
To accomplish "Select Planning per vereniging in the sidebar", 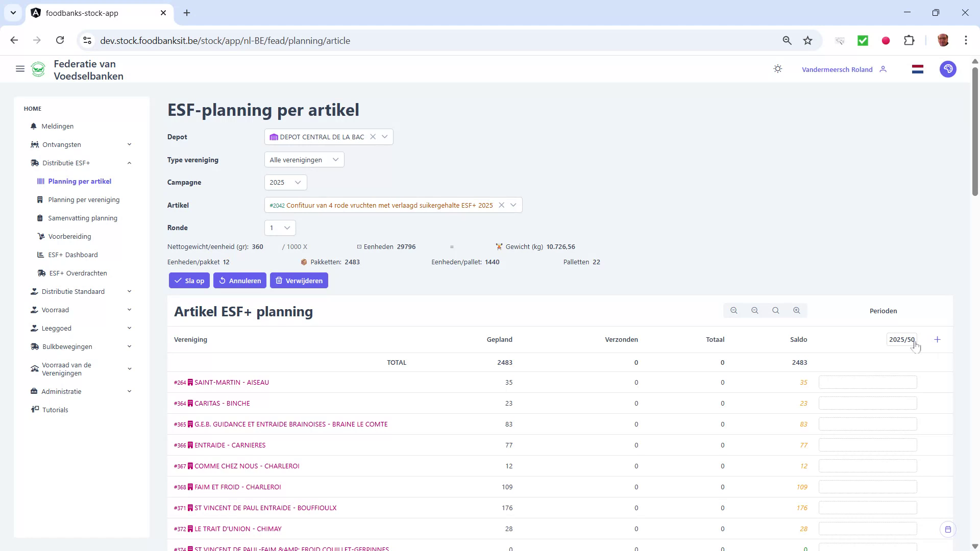I will click(83, 199).
